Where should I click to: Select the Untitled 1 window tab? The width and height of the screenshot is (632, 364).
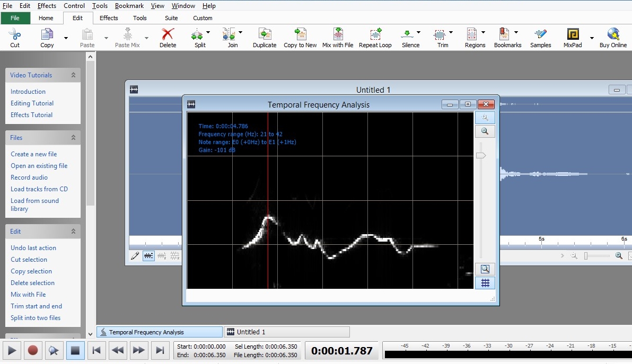[287, 332]
